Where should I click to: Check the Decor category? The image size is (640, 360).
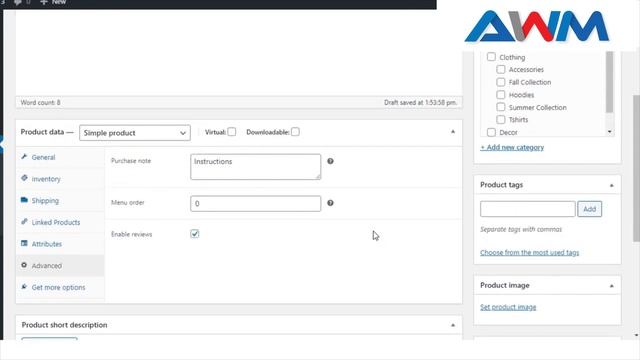pos(491,132)
